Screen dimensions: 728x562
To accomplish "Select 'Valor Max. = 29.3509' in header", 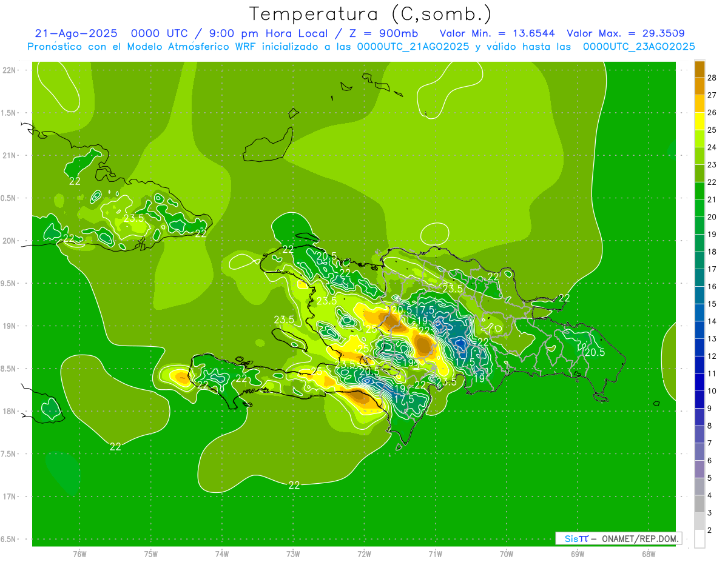I will coord(625,33).
